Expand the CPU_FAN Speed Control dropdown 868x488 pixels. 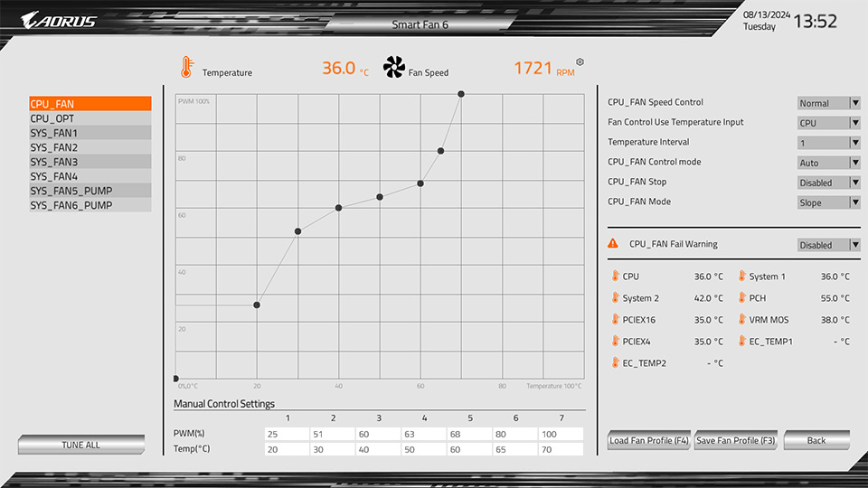click(828, 103)
